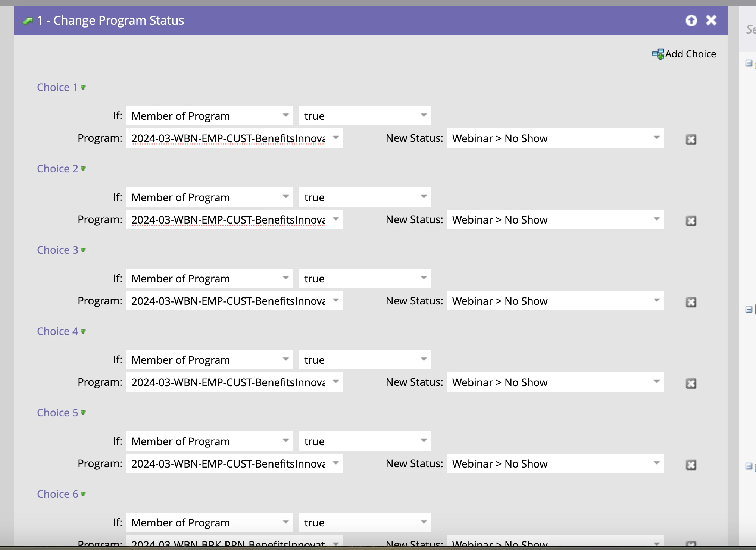Click the green flow step icon in the header
756x550 pixels.
(x=28, y=21)
